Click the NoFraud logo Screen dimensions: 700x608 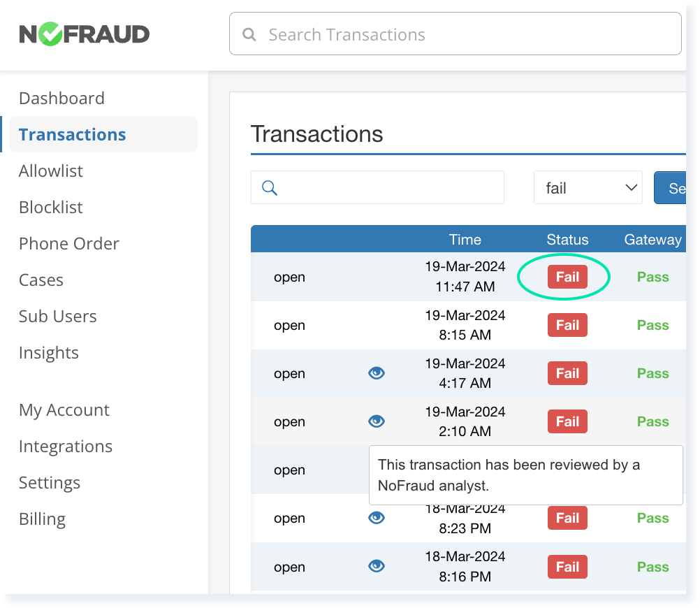click(x=84, y=33)
